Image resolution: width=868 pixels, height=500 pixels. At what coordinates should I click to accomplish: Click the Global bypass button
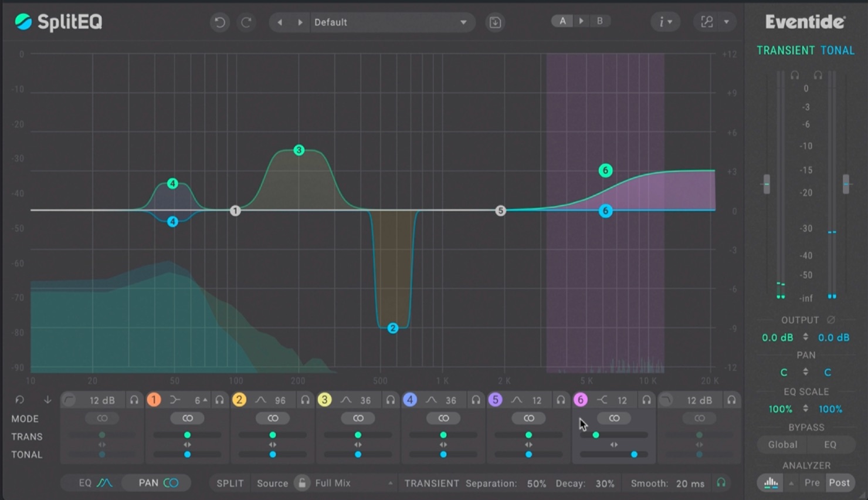pyautogui.click(x=783, y=445)
